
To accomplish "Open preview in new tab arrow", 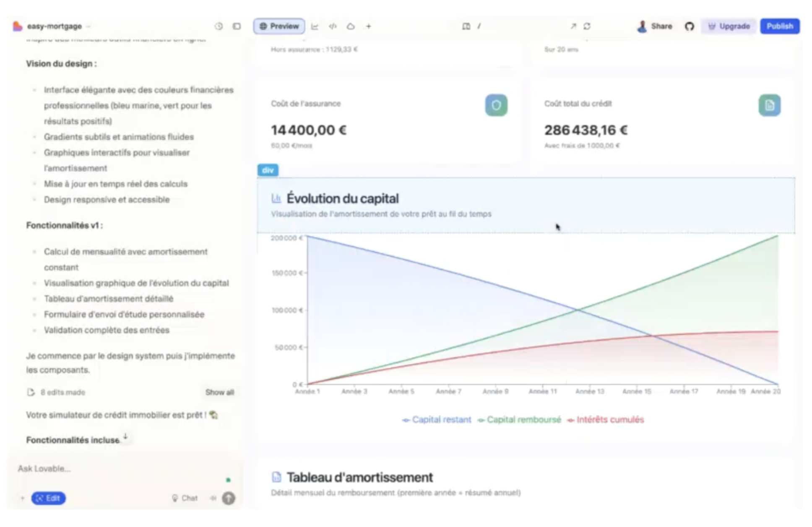I will [573, 26].
